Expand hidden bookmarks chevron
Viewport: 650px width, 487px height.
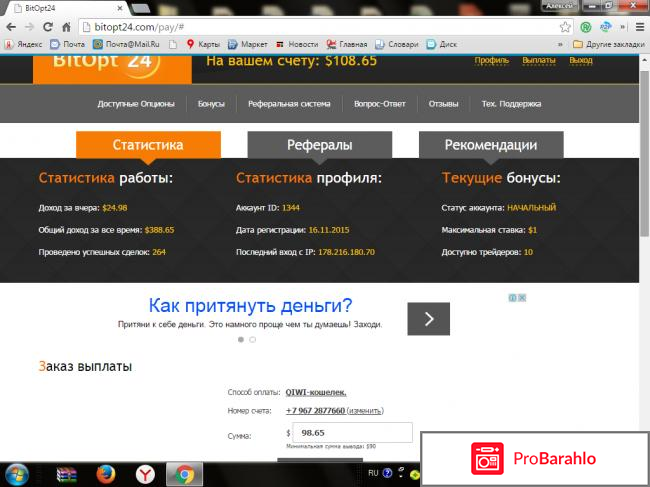coord(560,44)
